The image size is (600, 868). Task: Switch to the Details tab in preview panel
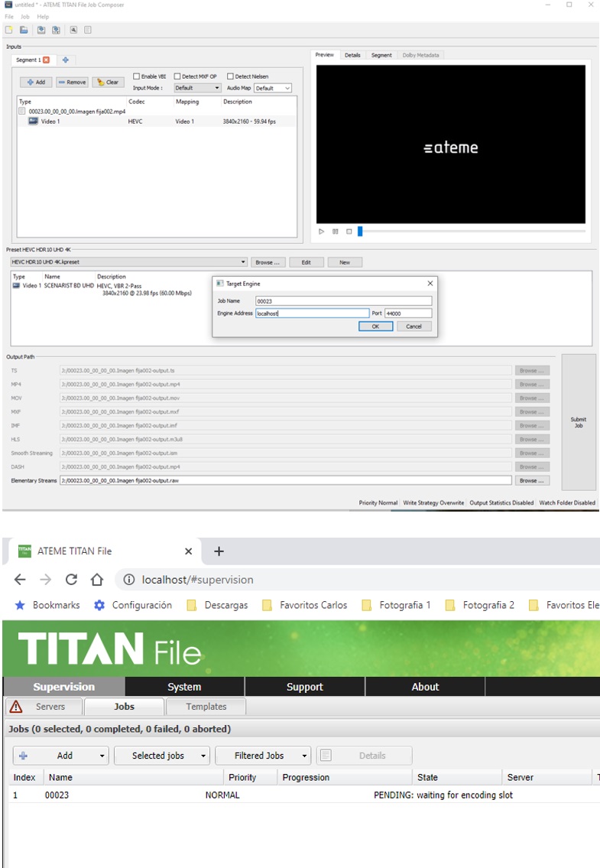[352, 55]
